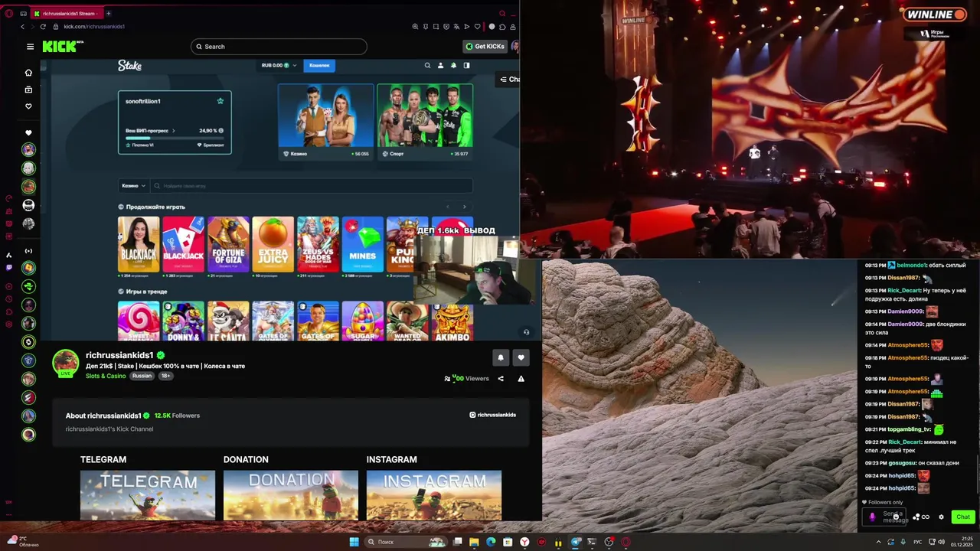Open the Stake notifications bell
The height and width of the screenshot is (551, 980).
click(x=453, y=65)
